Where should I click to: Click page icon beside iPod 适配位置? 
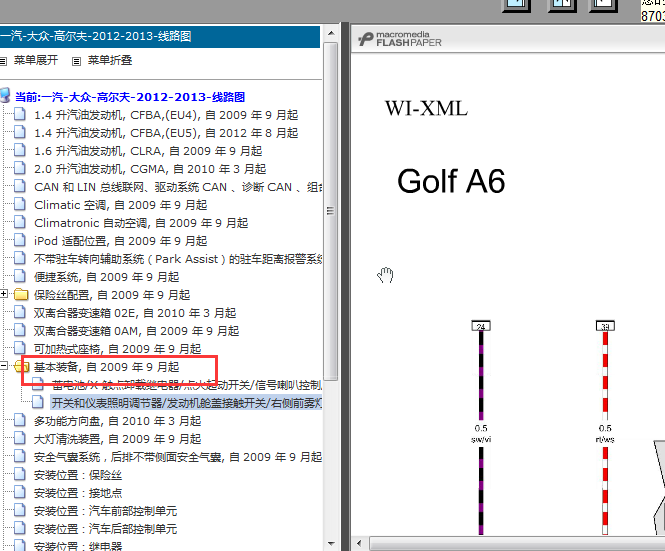coord(20,240)
